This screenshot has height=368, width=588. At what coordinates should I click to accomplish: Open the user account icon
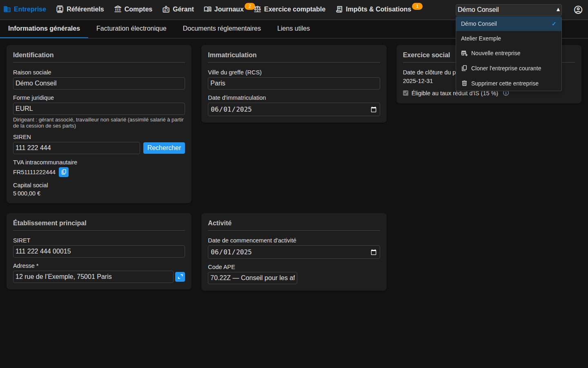pyautogui.click(x=578, y=9)
